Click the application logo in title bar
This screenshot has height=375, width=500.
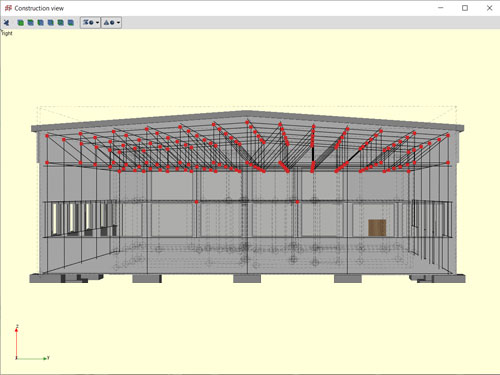tap(8, 8)
